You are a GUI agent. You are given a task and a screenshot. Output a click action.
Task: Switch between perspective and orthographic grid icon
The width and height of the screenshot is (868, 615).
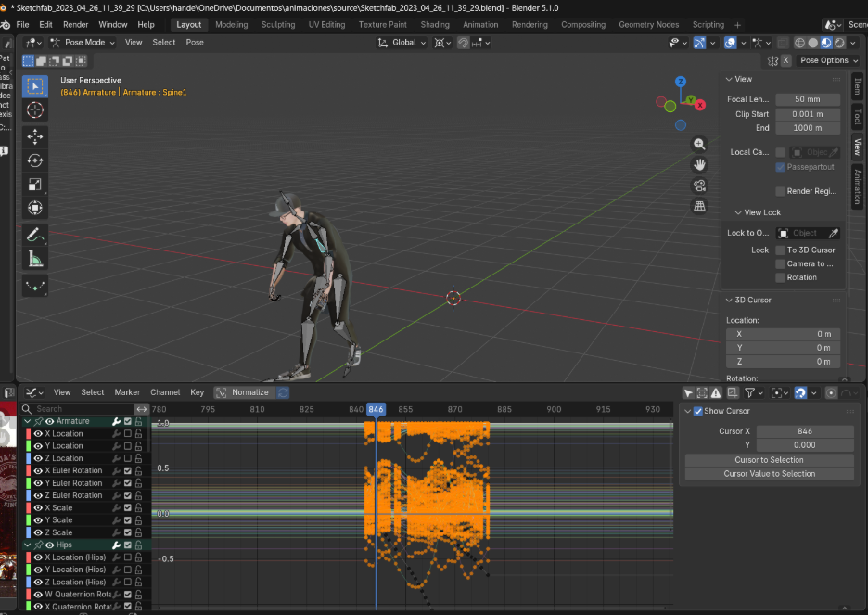699,205
